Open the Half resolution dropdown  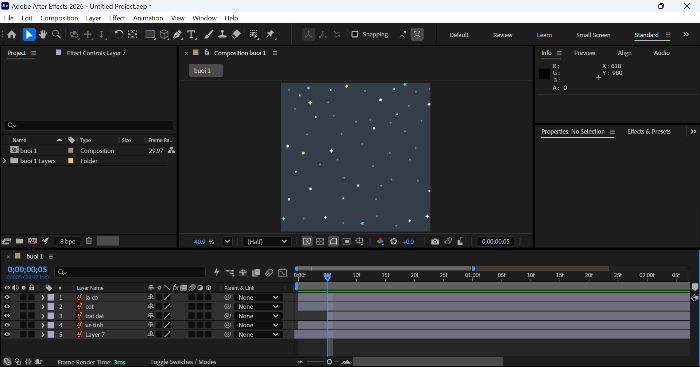pyautogui.click(x=267, y=242)
